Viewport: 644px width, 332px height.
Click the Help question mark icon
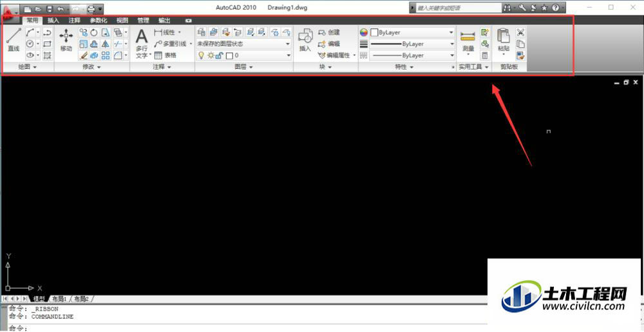tap(555, 8)
